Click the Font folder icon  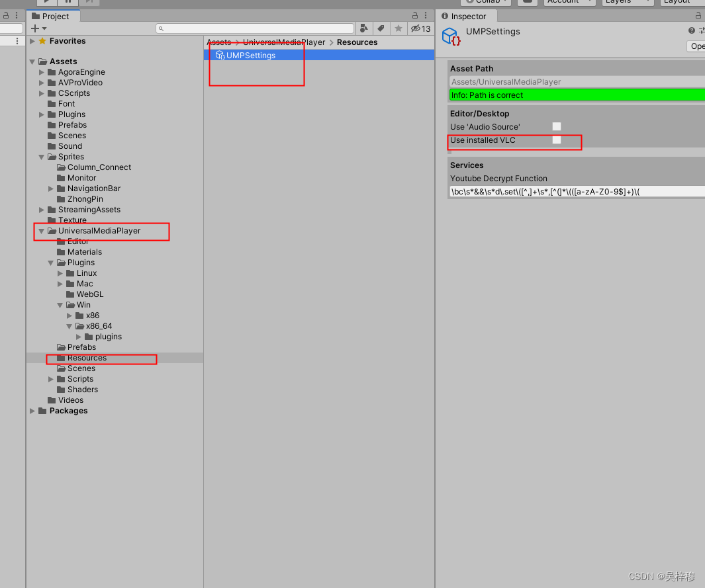coord(52,104)
